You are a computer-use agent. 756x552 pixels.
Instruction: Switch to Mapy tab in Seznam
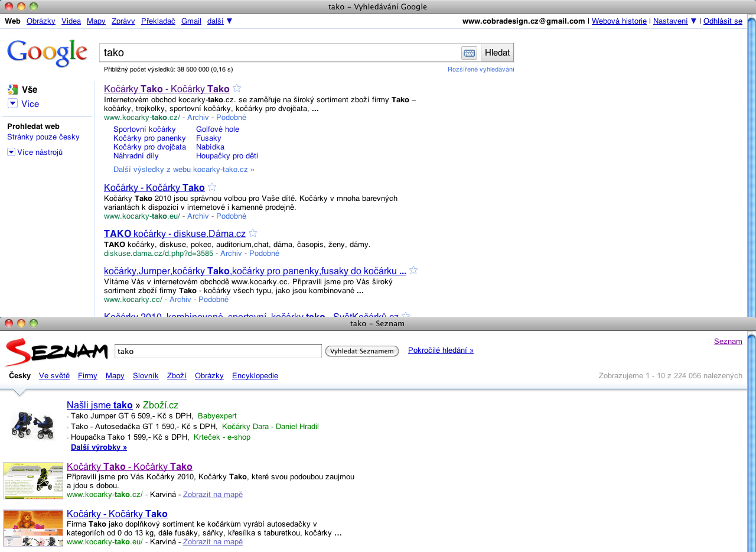[115, 375]
